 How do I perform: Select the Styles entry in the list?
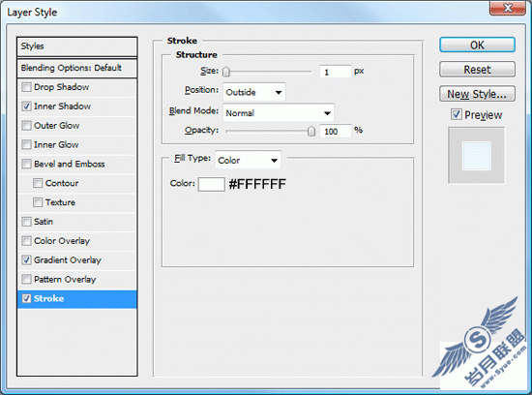click(x=77, y=46)
